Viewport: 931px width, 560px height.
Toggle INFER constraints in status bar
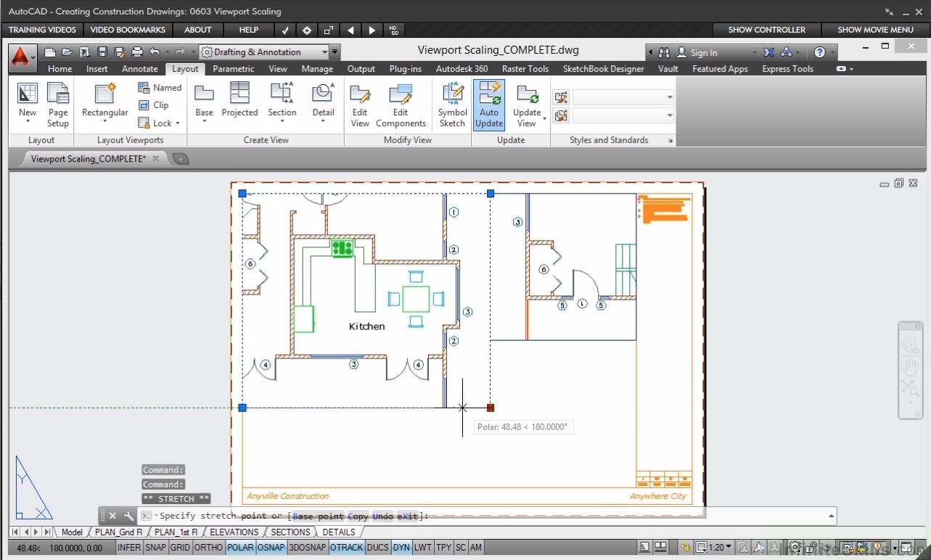click(129, 548)
